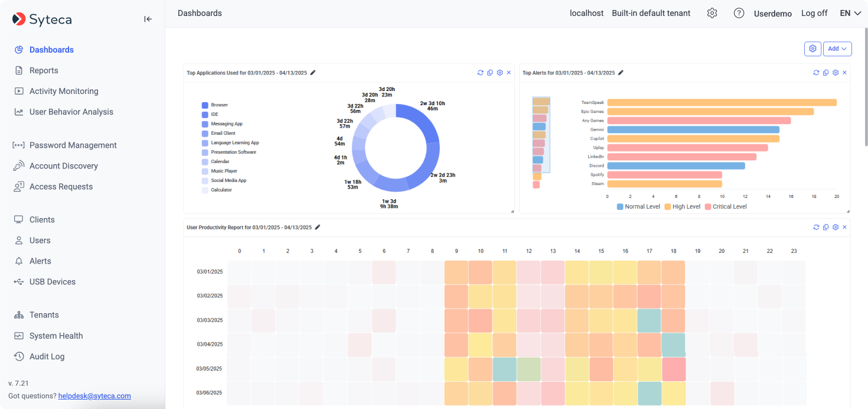Open settings of the User Productivity Report widget
868x409 pixels.
pos(835,227)
